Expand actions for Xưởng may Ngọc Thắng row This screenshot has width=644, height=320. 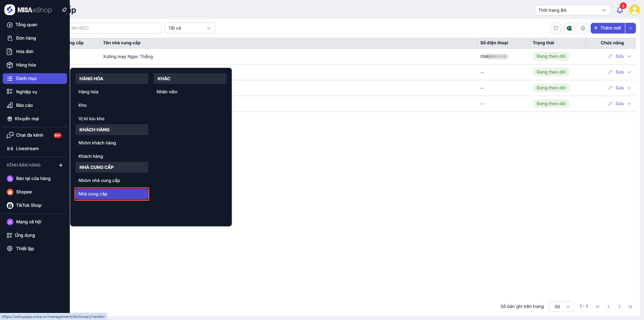coord(629,56)
